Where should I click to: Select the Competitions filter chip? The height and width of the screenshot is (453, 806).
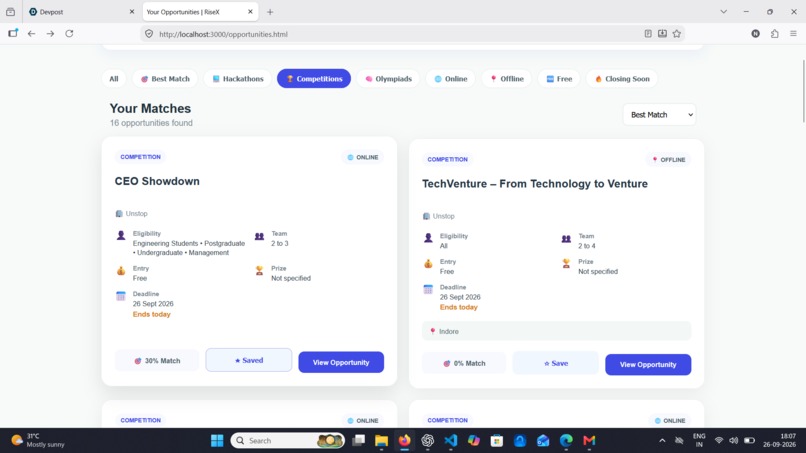tap(314, 79)
